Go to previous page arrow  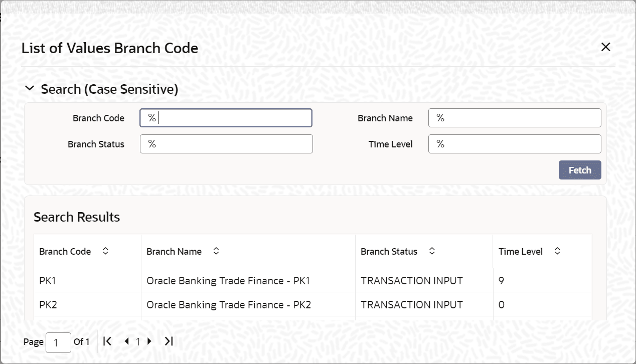[126, 341]
